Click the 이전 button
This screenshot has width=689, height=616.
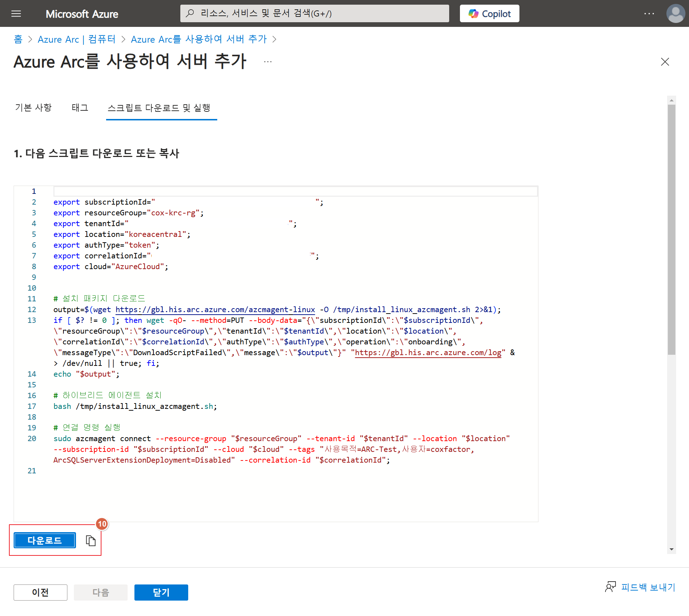40,592
